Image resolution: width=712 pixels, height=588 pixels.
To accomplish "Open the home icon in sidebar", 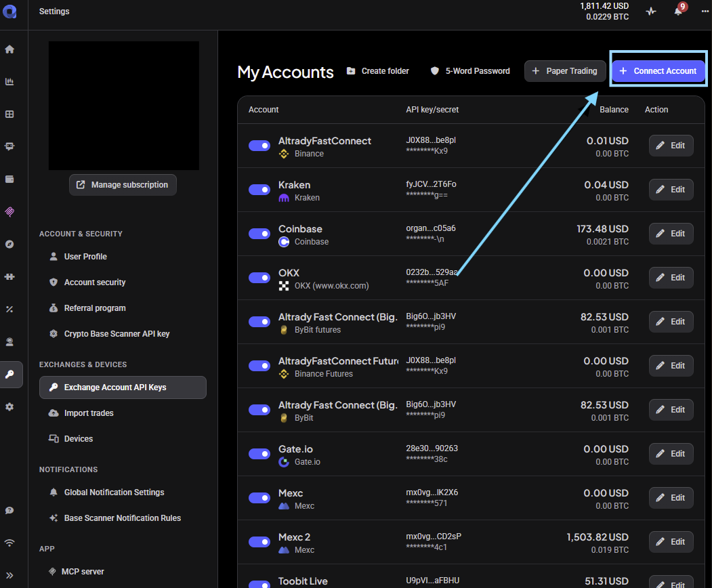I will (9, 49).
